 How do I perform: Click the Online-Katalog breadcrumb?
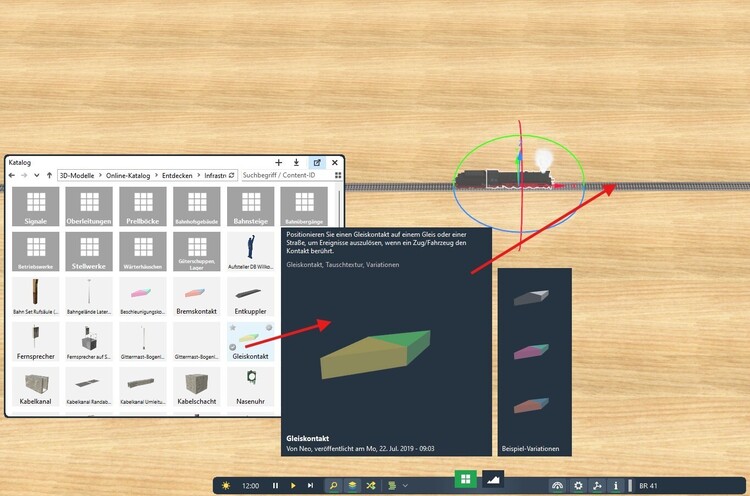coord(128,176)
